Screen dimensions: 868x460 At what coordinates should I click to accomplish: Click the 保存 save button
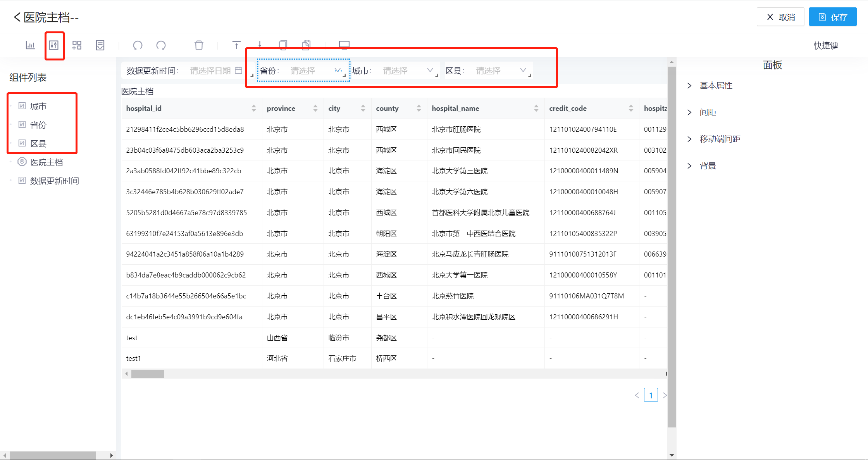(x=832, y=17)
